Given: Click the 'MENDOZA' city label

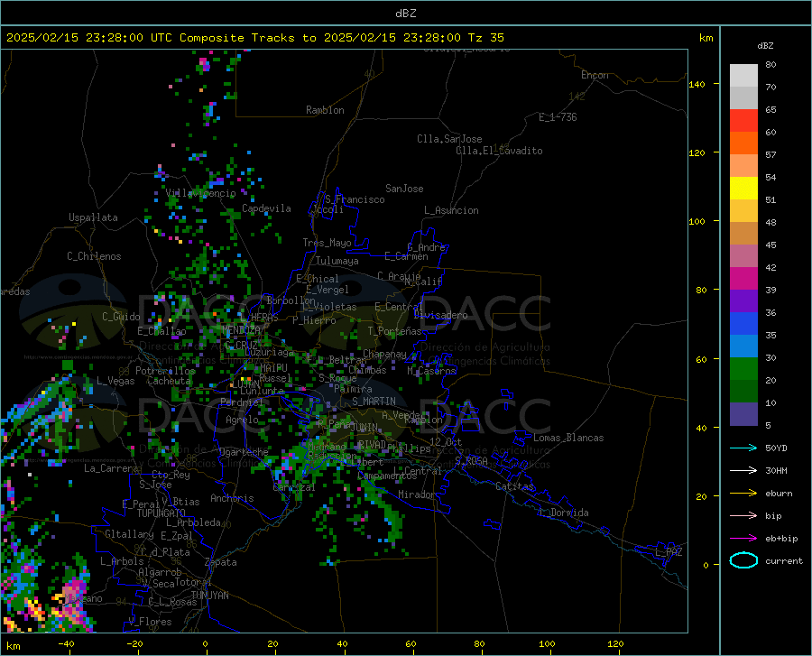Looking at the screenshot, I should [241, 329].
